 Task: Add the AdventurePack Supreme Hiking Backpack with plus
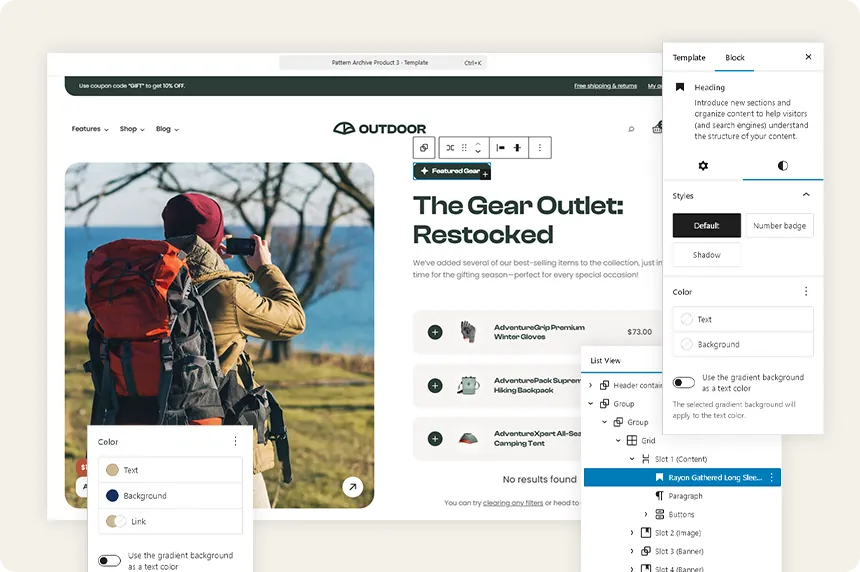click(x=435, y=386)
